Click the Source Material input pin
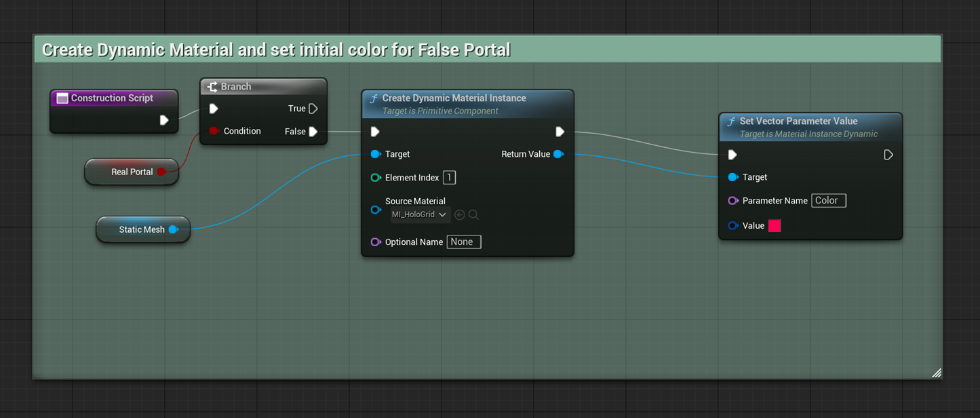The height and width of the screenshot is (418, 980). click(x=376, y=210)
